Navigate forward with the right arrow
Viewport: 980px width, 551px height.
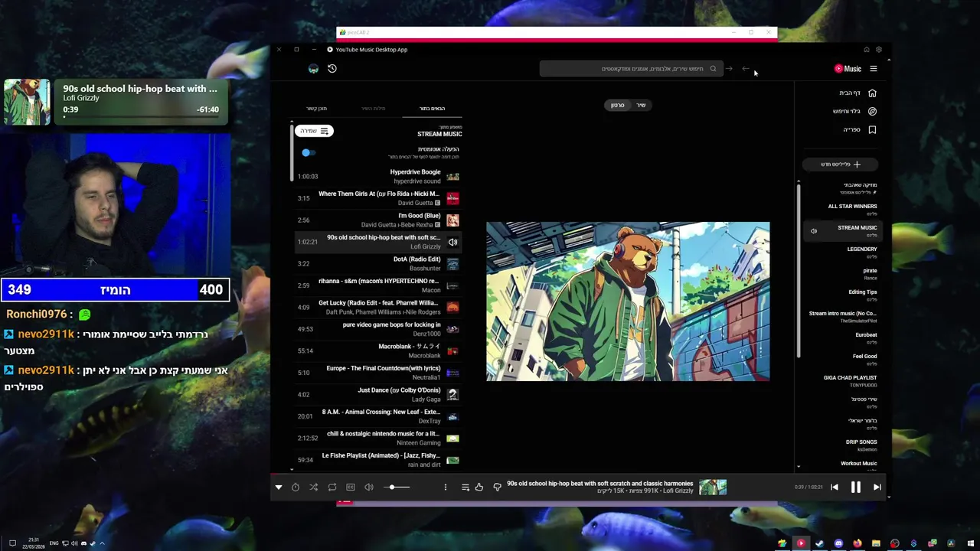[x=729, y=69]
